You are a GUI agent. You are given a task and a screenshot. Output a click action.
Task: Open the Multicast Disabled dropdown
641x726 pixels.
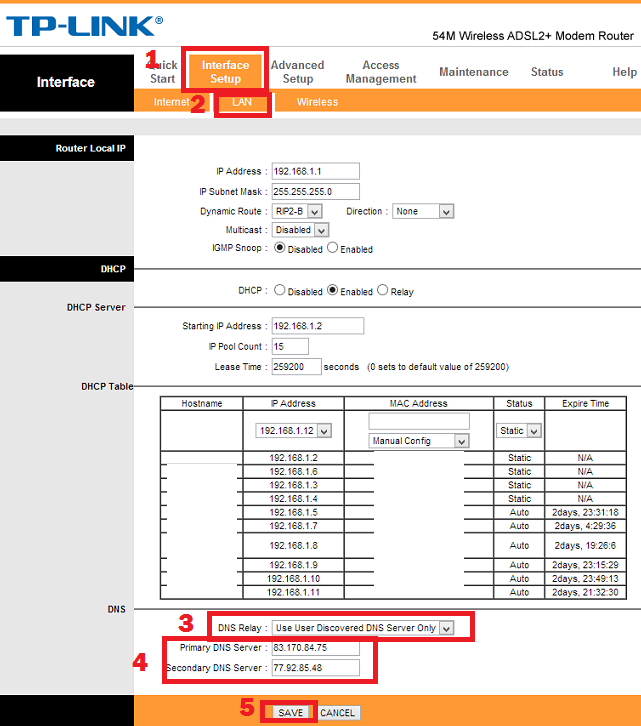tap(301, 230)
